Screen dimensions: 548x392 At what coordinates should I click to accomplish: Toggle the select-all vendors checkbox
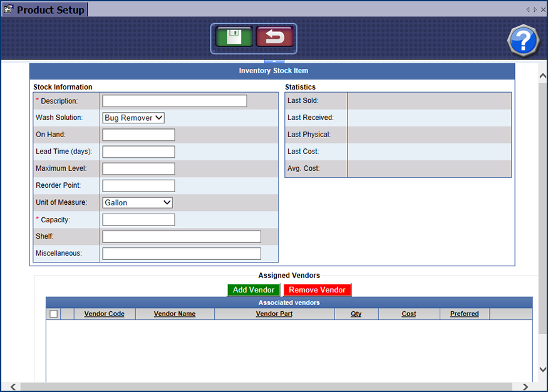(53, 314)
